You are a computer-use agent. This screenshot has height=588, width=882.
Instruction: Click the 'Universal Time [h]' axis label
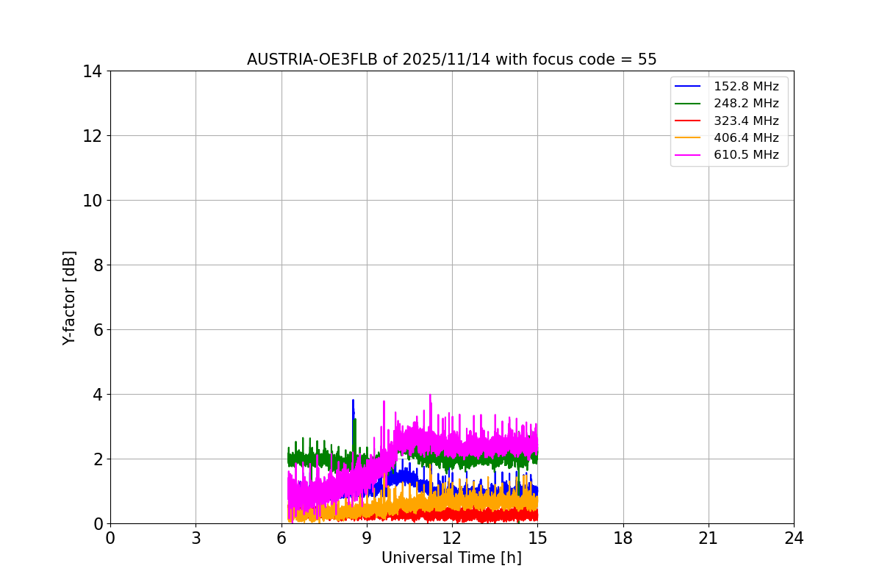(x=451, y=558)
